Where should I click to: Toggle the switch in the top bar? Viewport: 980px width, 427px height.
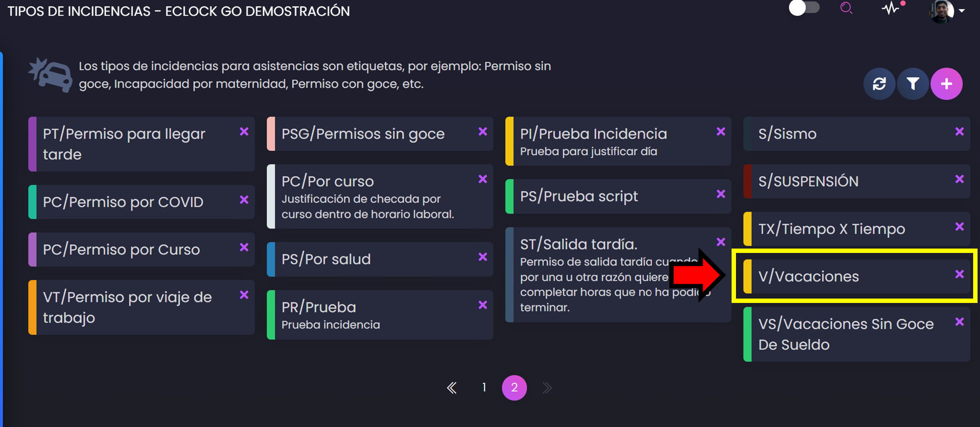pyautogui.click(x=804, y=8)
